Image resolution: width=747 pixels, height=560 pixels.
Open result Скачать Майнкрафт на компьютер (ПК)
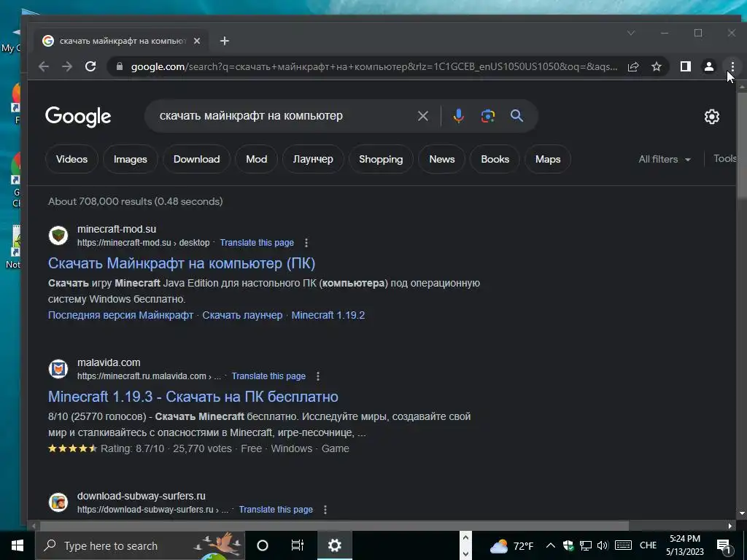[x=182, y=263]
